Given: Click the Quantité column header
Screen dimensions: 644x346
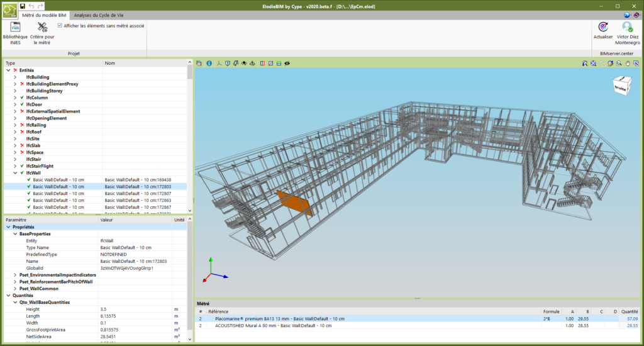Looking at the screenshot, I should (629, 311).
